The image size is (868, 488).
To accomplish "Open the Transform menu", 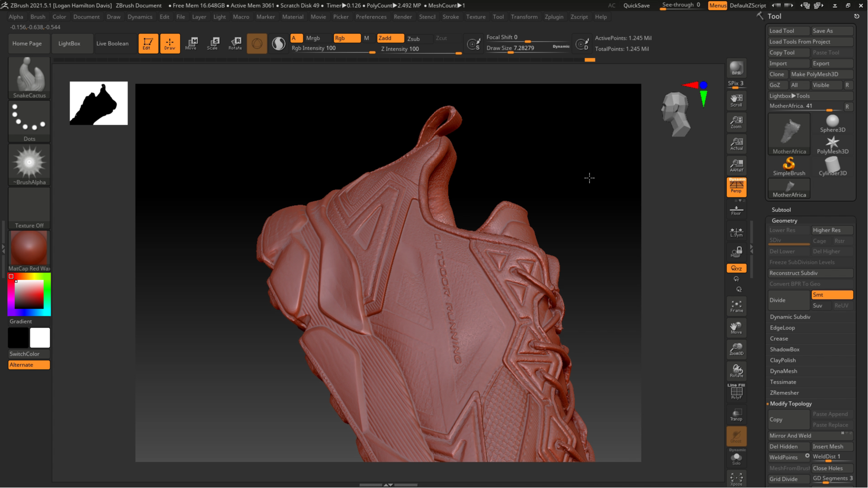I will click(x=524, y=17).
